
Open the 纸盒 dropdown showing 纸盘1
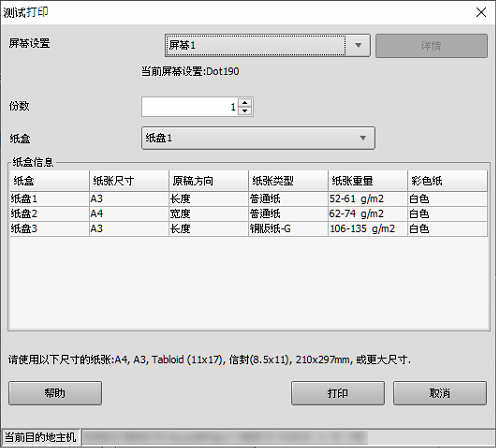point(258,138)
